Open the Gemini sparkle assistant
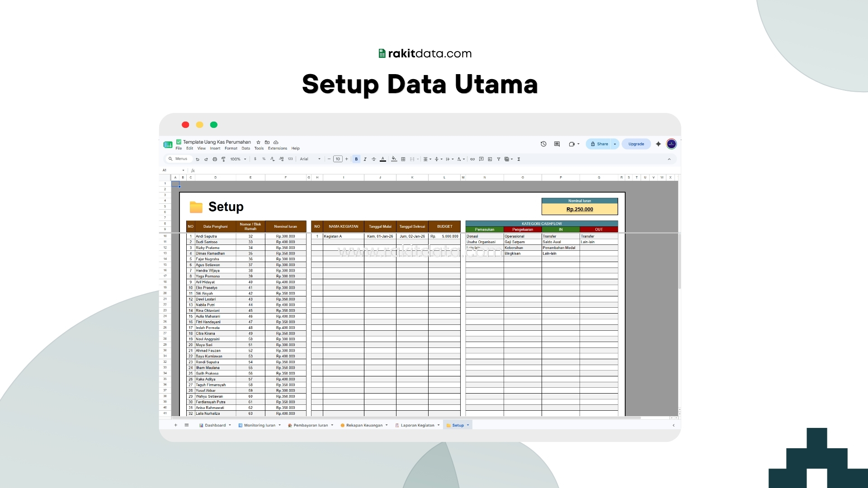Screen dimensions: 868x488 click(x=658, y=144)
